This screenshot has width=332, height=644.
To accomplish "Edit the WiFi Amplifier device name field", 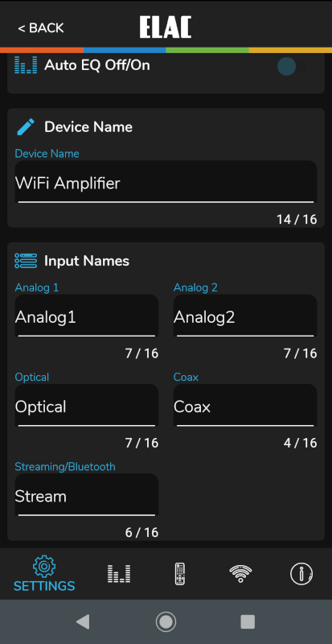I will 166,182.
